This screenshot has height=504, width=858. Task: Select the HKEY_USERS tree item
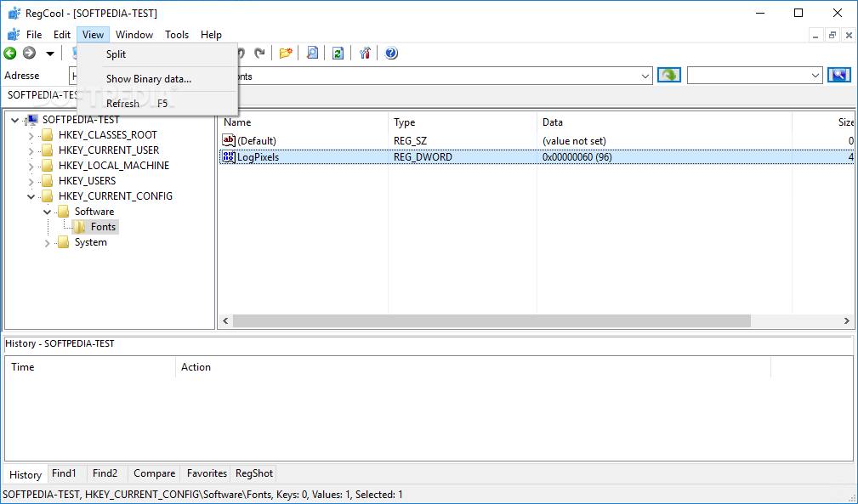(x=87, y=181)
